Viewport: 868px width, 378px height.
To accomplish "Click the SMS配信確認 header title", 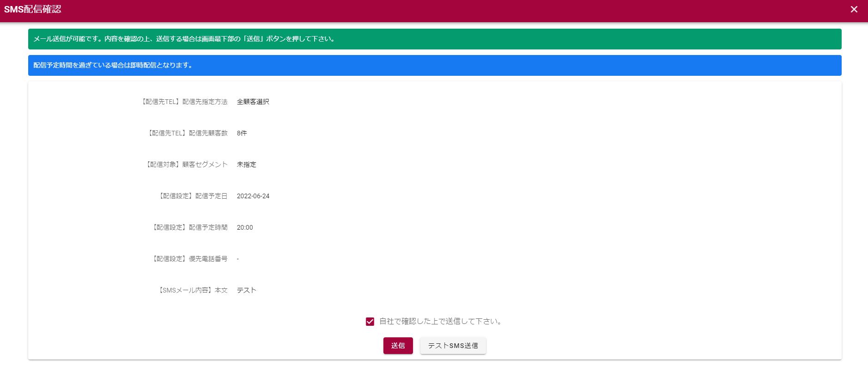I will pyautogui.click(x=32, y=9).
